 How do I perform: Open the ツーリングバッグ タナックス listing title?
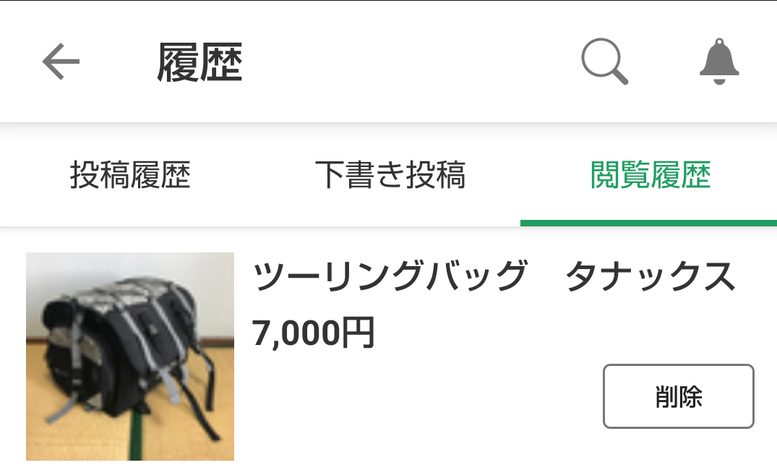coord(494,276)
